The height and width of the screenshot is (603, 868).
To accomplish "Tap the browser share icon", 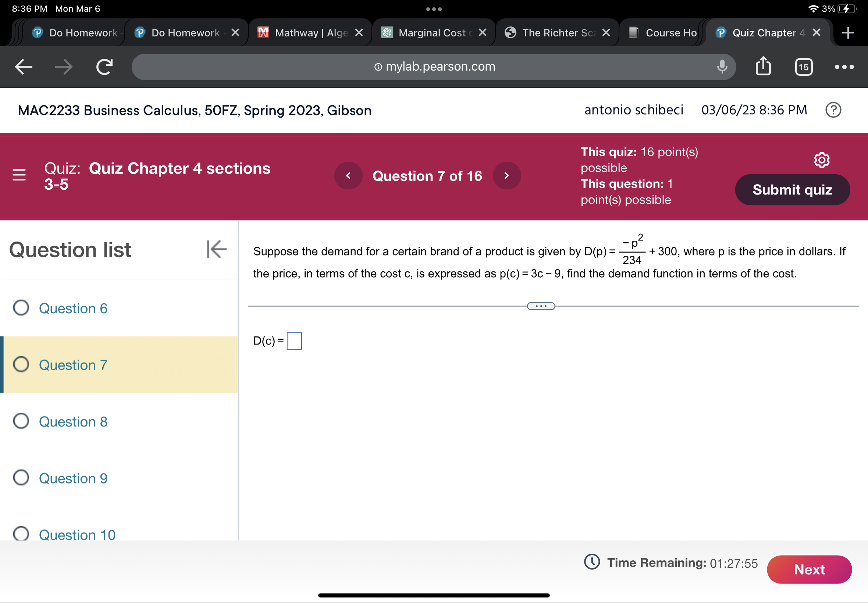I will tap(762, 67).
